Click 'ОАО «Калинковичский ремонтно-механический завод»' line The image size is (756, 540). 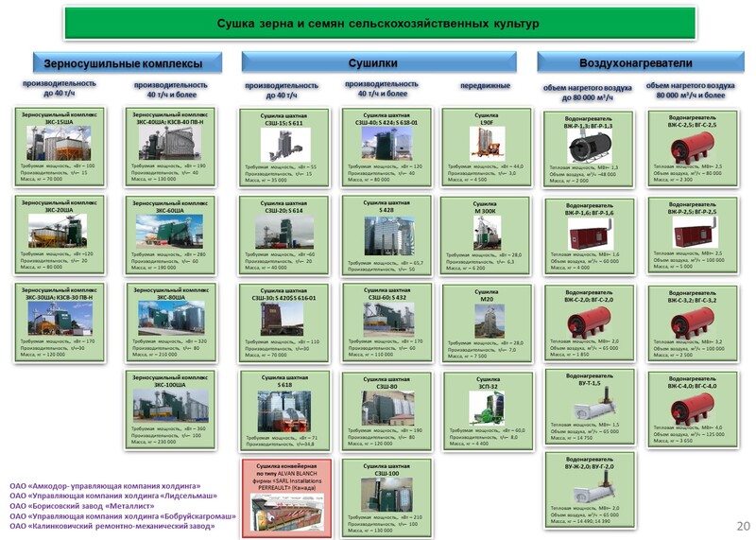112,526
